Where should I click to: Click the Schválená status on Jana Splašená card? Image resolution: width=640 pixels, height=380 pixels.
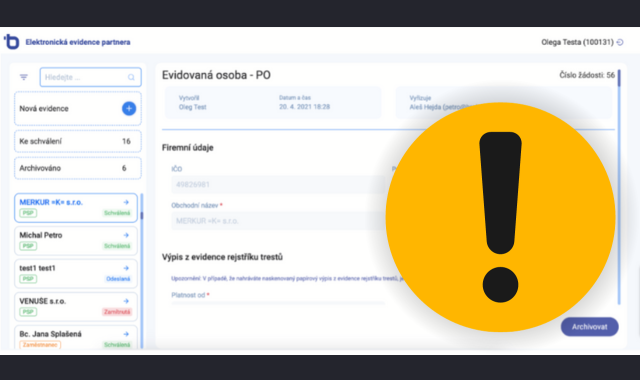pos(117,345)
